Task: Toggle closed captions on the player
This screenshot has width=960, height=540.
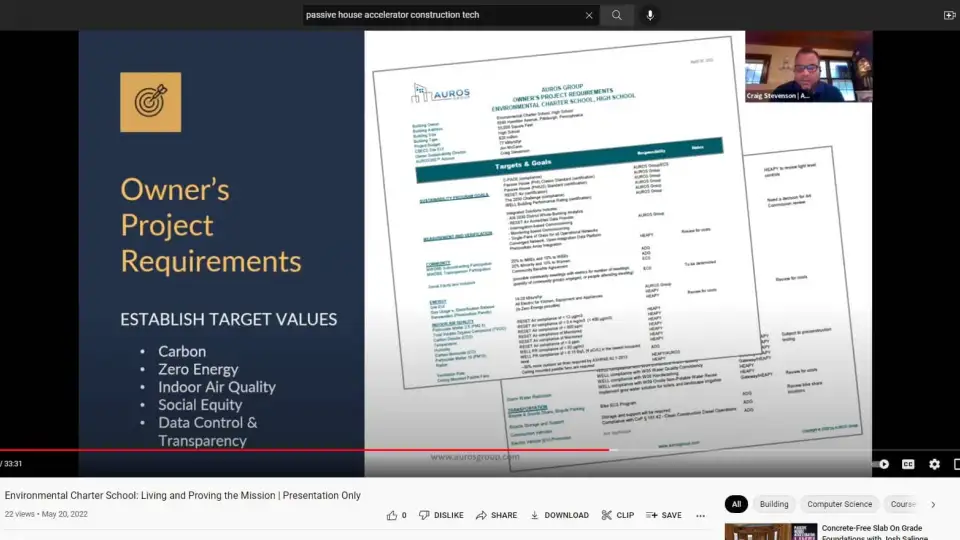Action: click(x=908, y=464)
